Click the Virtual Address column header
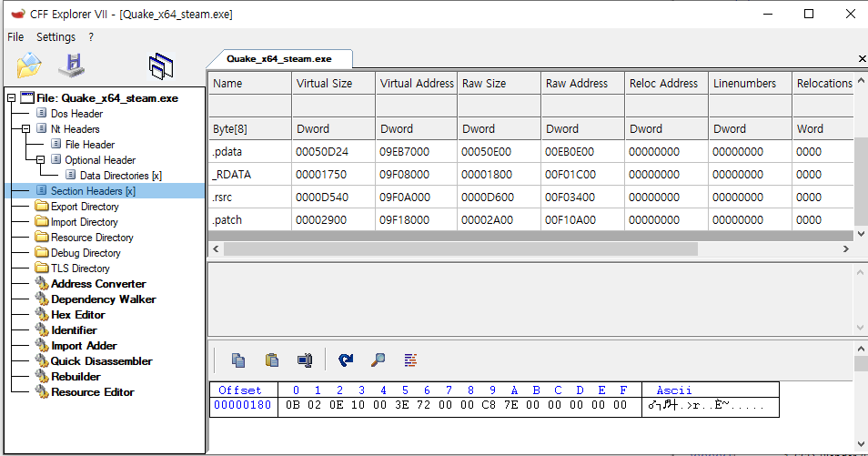The height and width of the screenshot is (456, 868). (x=417, y=83)
